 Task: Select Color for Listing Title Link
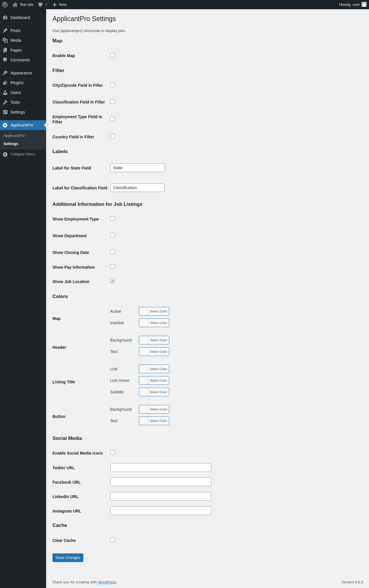[154, 369]
